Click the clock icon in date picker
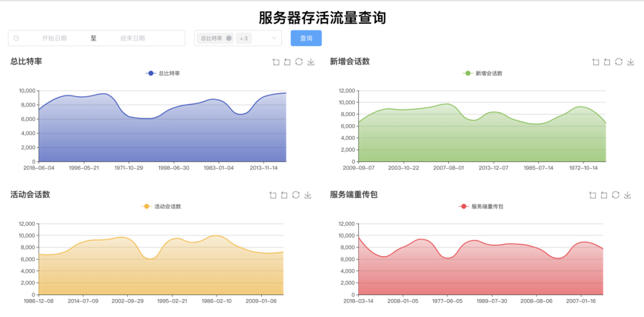Image resolution: width=644 pixels, height=317 pixels. (16, 38)
